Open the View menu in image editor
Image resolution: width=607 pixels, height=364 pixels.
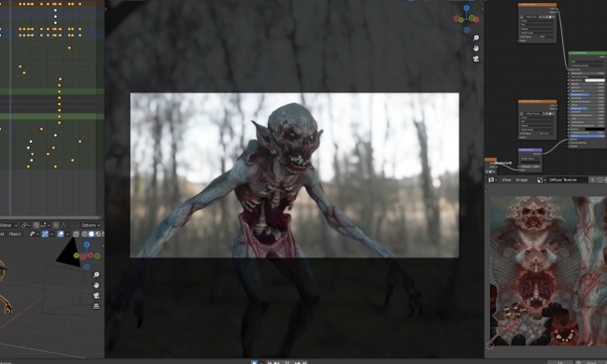[506, 180]
